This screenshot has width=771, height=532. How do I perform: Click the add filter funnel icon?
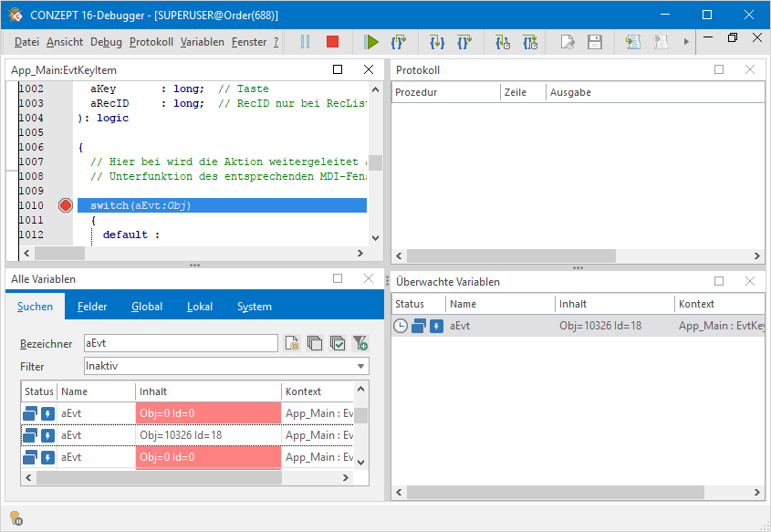pyautogui.click(x=360, y=343)
